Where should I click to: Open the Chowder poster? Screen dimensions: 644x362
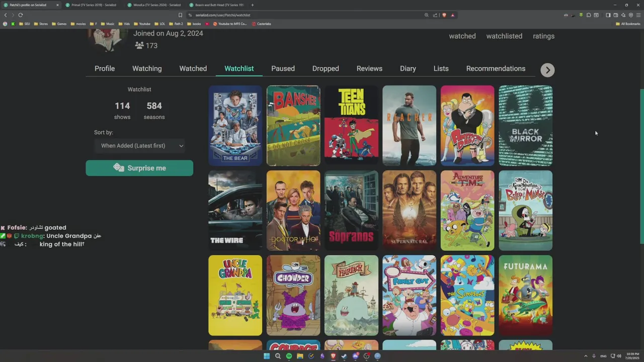click(x=293, y=295)
